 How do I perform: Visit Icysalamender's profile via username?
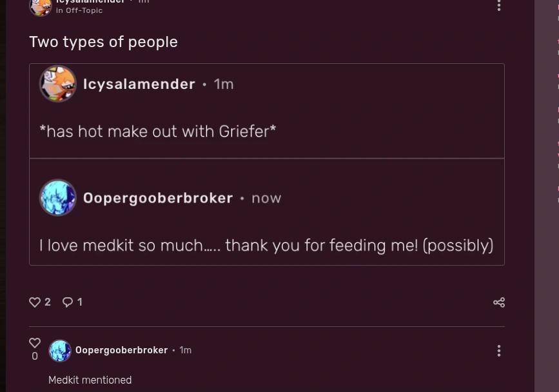[90, 3]
